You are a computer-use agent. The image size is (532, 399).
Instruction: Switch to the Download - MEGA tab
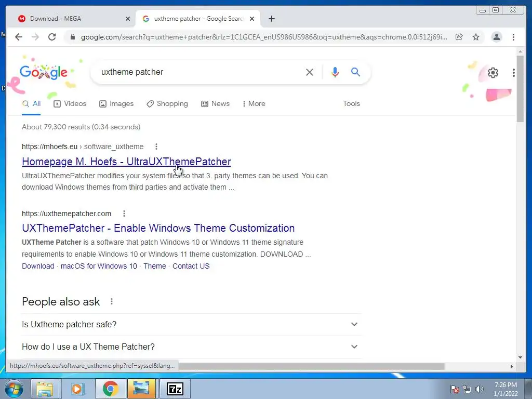pos(72,19)
